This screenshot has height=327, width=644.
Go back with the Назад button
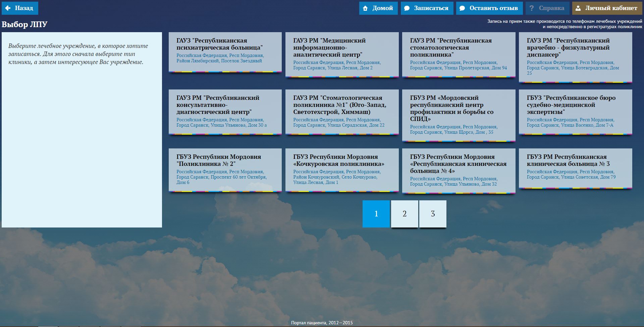pyautogui.click(x=20, y=8)
